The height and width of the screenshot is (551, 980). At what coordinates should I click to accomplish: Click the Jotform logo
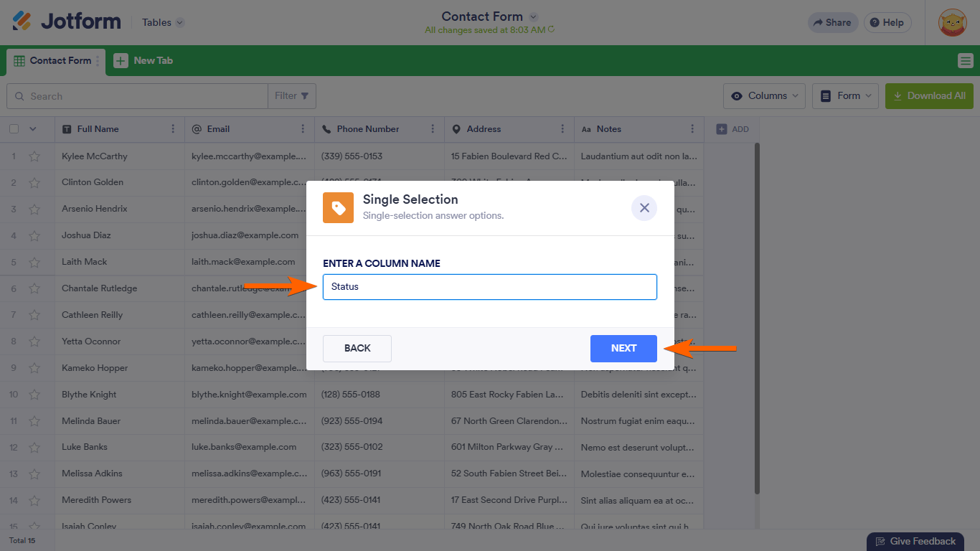(67, 22)
